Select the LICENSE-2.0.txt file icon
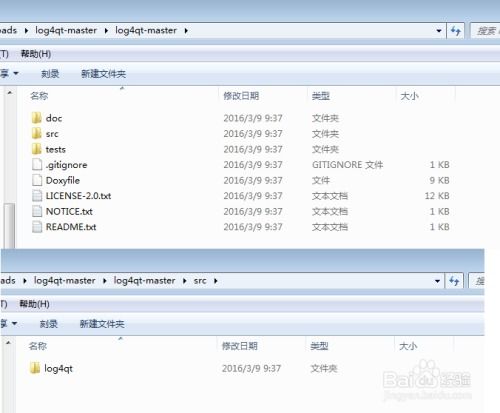500x413 pixels. [37, 196]
